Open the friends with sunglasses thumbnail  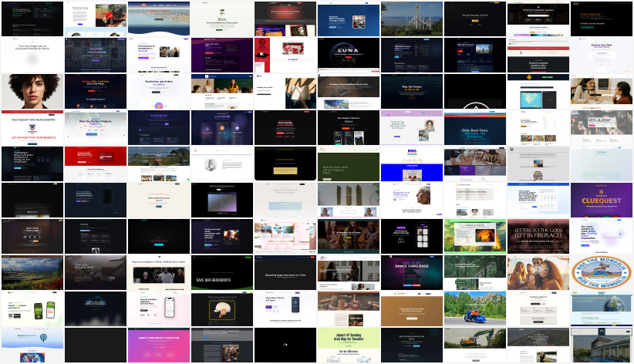pos(538,272)
